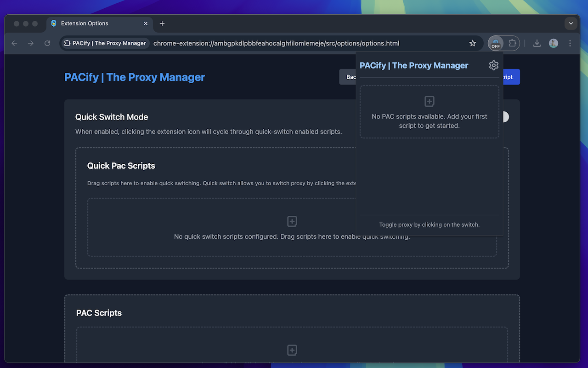Screen dimensions: 588x368
Task: Open the Chrome three-dot menu
Action: coord(570,43)
